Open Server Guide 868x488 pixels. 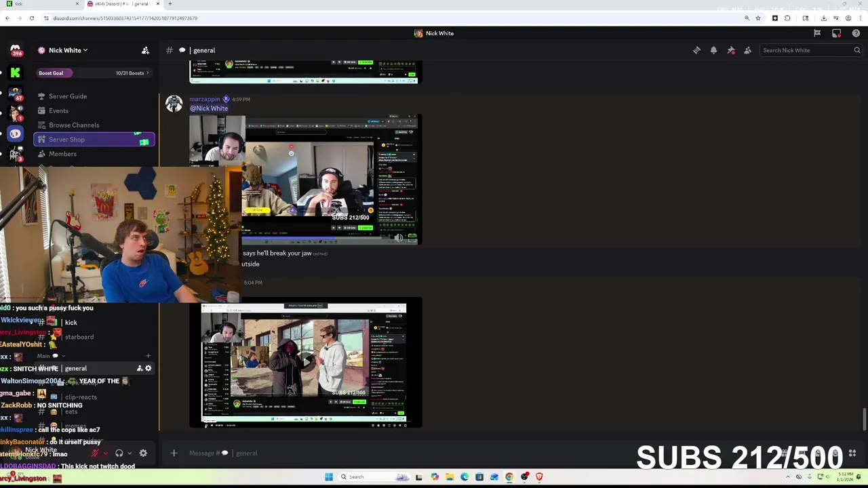point(94,96)
